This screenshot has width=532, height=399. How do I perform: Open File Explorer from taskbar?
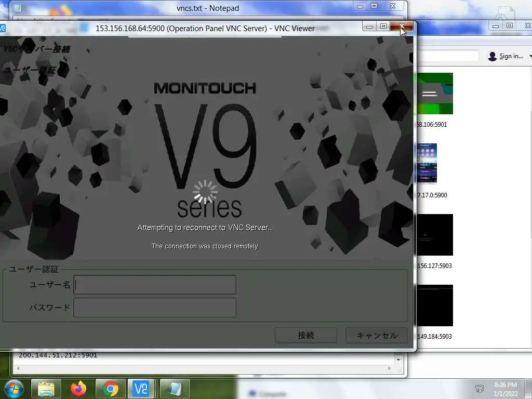(46, 389)
